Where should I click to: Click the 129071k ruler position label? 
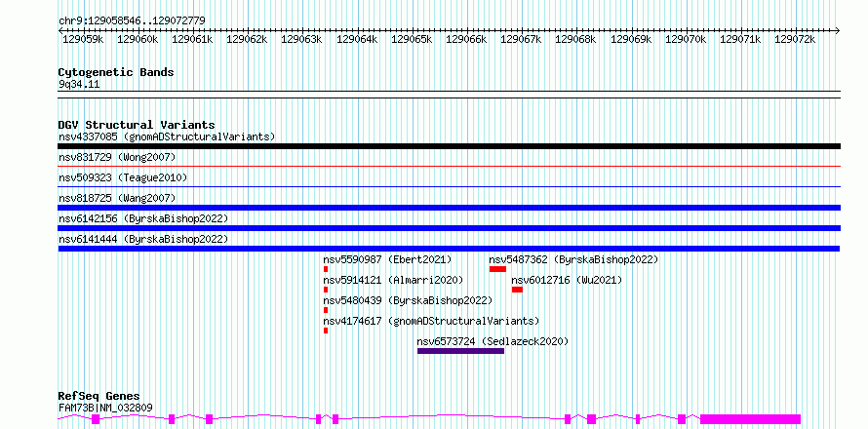point(740,39)
